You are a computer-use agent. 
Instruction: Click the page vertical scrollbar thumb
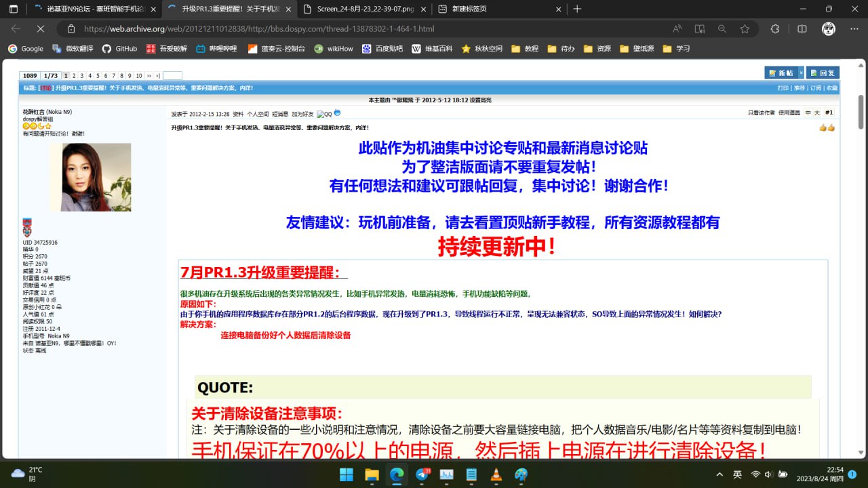[x=861, y=112]
